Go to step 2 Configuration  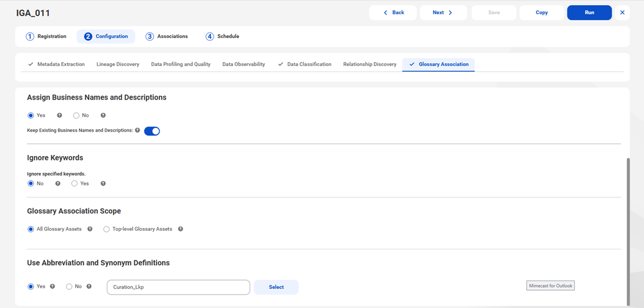106,36
